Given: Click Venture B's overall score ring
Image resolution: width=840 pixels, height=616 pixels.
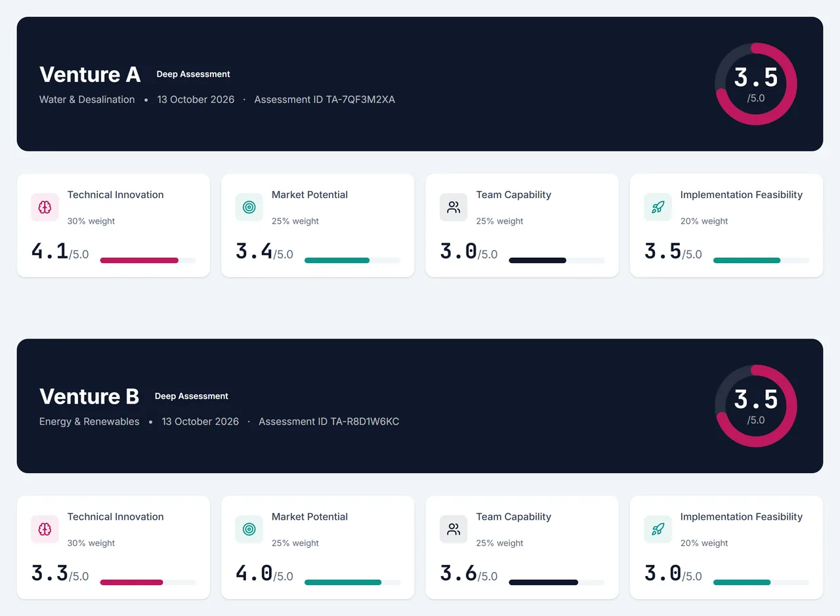Looking at the screenshot, I should pyautogui.click(x=756, y=406).
